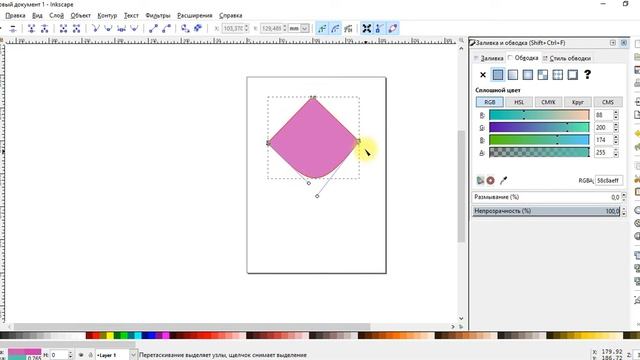
Task: Switch to the Стиль обводки tab
Action: [x=567, y=58]
